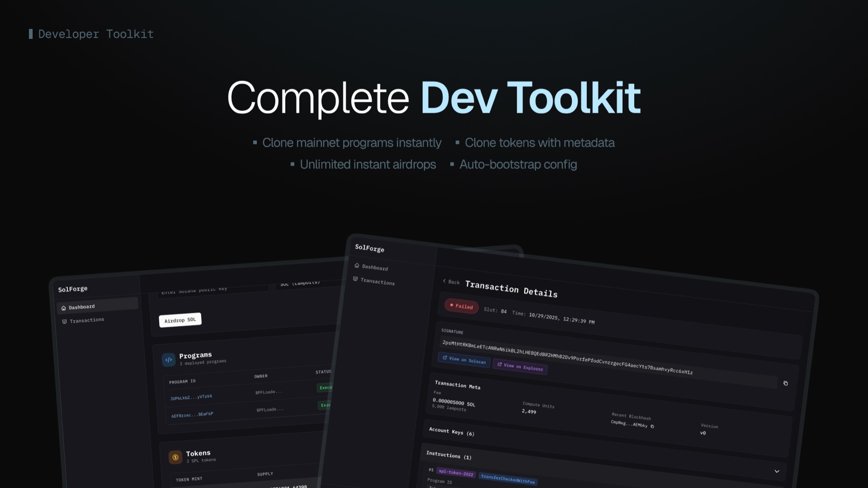The height and width of the screenshot is (488, 868).
Task: Click the copy icon beside the signature
Action: coord(786,383)
